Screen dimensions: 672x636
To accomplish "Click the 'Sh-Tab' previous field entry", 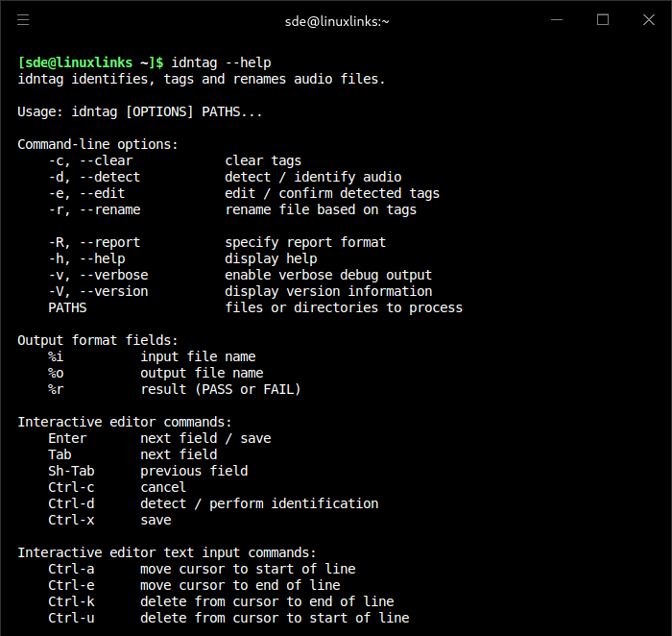I will pos(71,471).
